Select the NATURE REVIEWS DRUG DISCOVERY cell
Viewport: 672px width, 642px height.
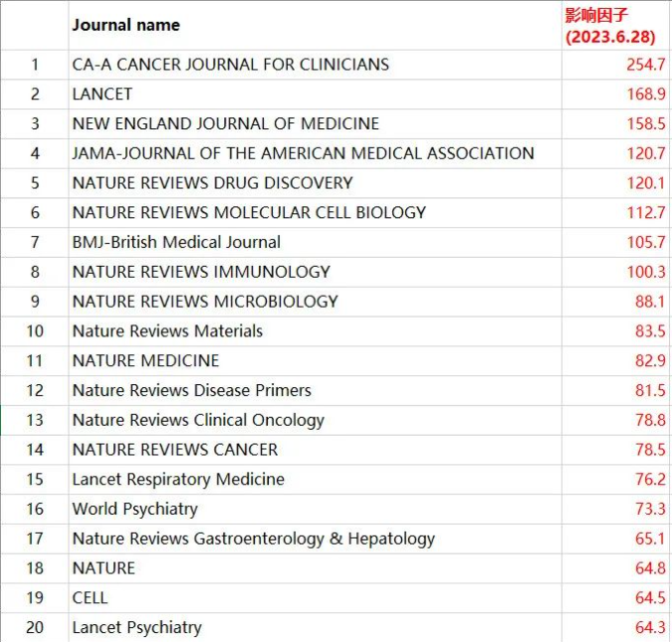point(315,183)
